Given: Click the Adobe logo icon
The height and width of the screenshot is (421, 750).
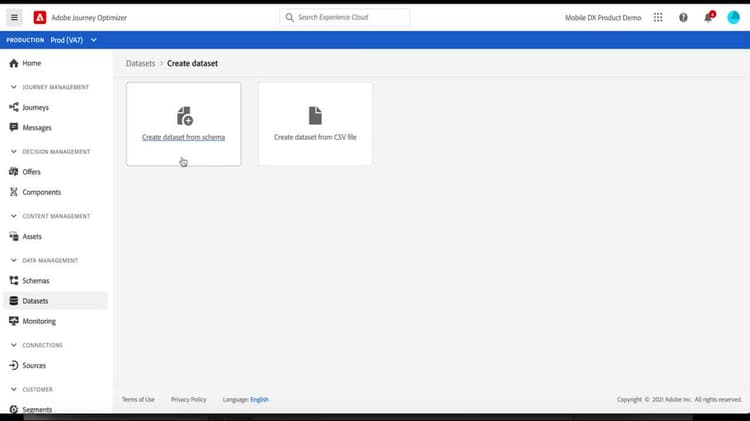Looking at the screenshot, I should (x=40, y=18).
